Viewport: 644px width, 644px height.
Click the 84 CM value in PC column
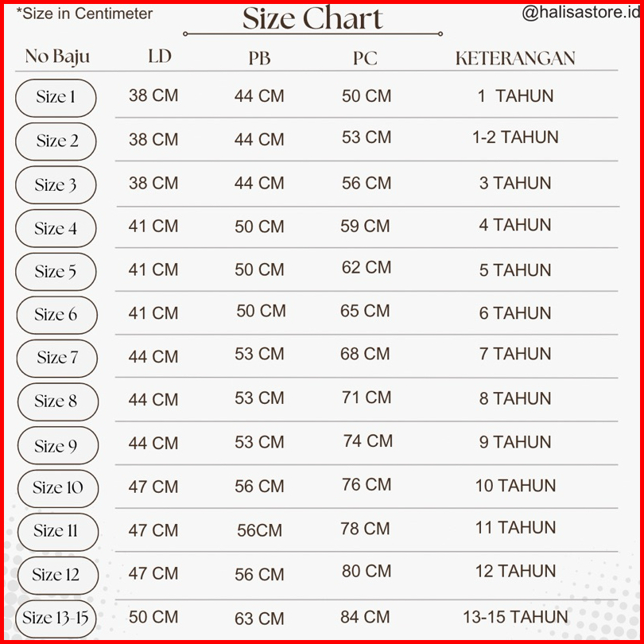pyautogui.click(x=366, y=617)
